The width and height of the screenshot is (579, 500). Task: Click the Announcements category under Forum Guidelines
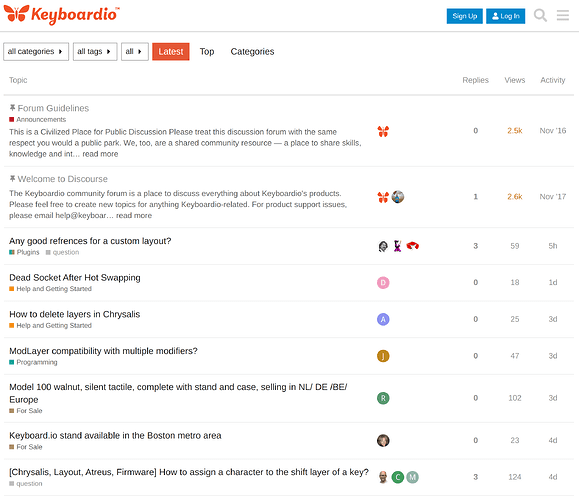[x=38, y=120]
